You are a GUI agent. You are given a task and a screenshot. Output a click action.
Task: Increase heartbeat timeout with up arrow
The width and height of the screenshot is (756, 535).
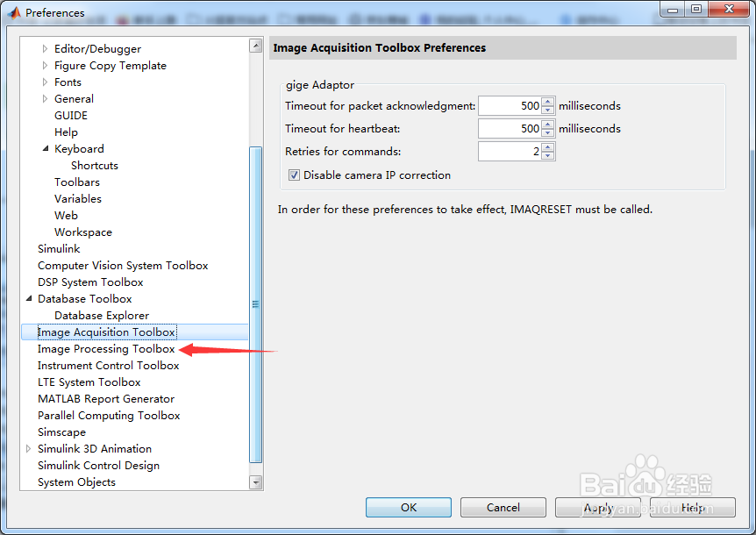(x=548, y=125)
